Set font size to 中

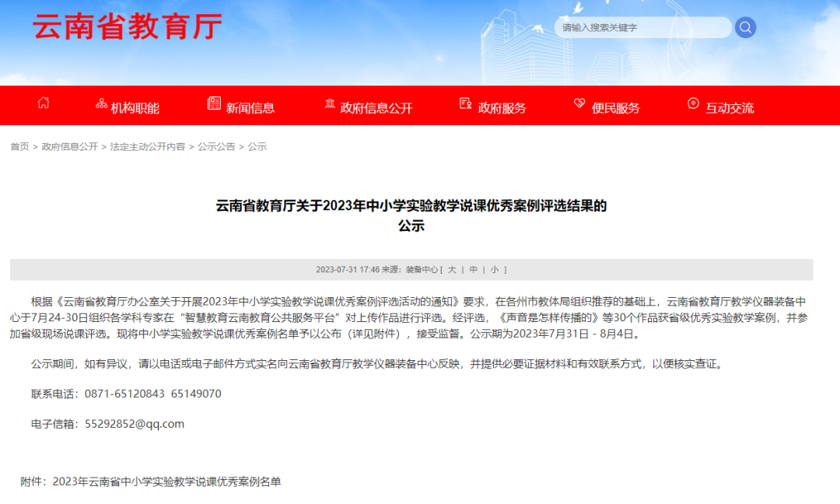(x=474, y=270)
